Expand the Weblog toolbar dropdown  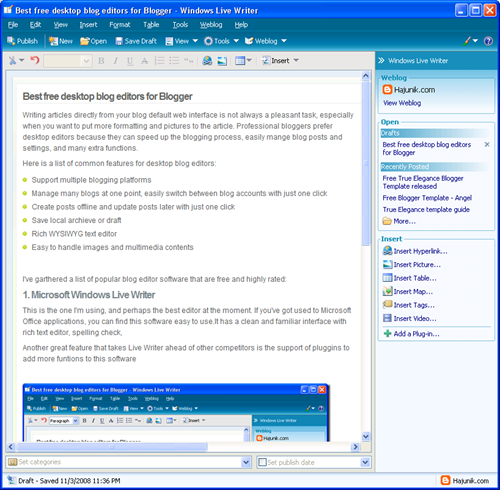point(284,41)
